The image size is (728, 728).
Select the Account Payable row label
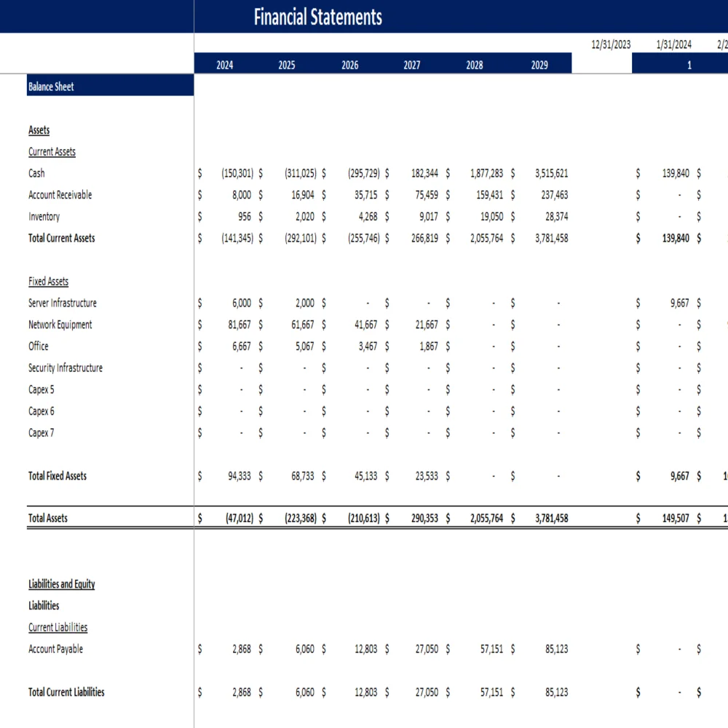(x=55, y=649)
